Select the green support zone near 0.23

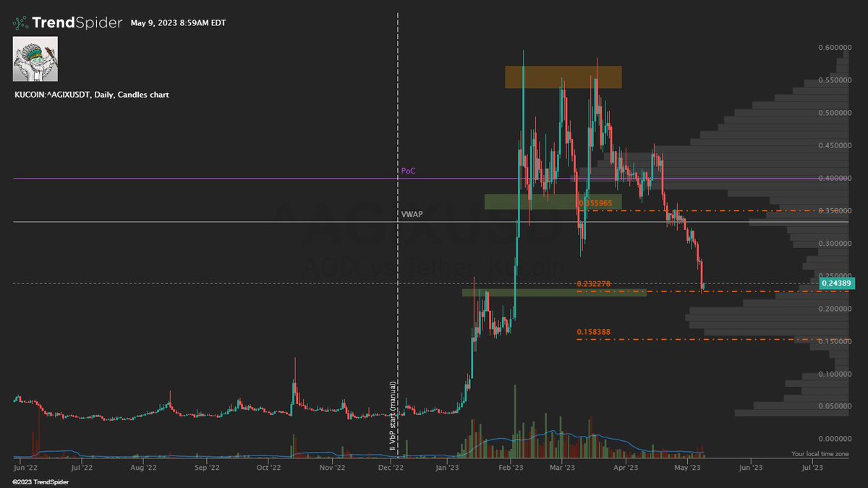click(554, 292)
